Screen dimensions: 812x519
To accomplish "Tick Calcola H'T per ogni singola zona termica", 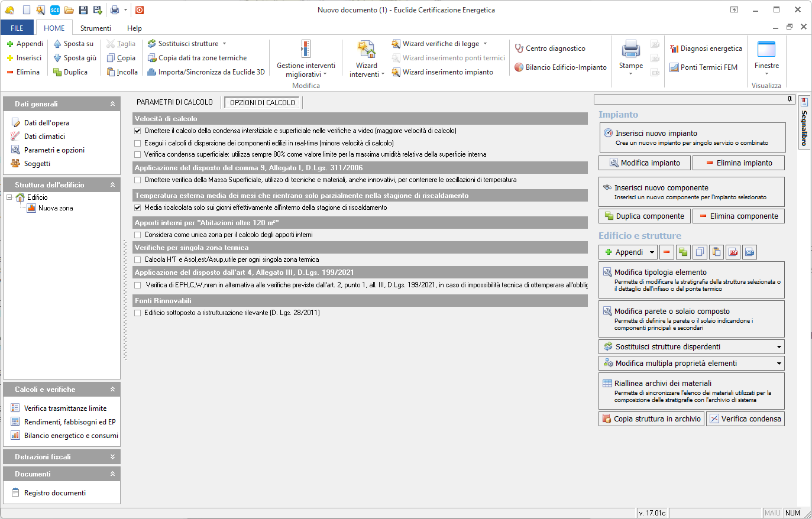I will [x=138, y=260].
